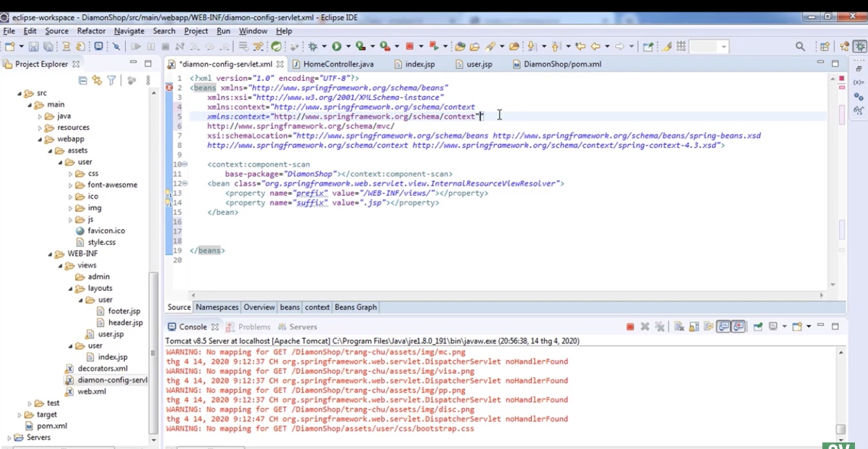Click the Spring leaf icon in the toolbar
868x449 pixels.
pos(277,46)
